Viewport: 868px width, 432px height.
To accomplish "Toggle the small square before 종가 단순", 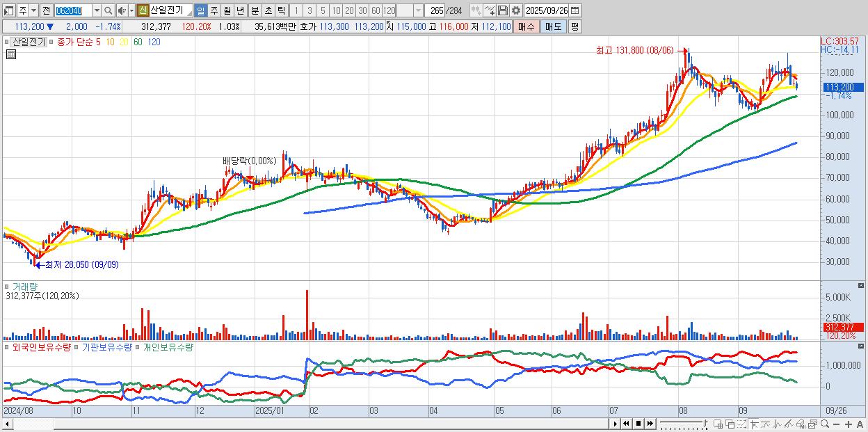I will point(51,42).
